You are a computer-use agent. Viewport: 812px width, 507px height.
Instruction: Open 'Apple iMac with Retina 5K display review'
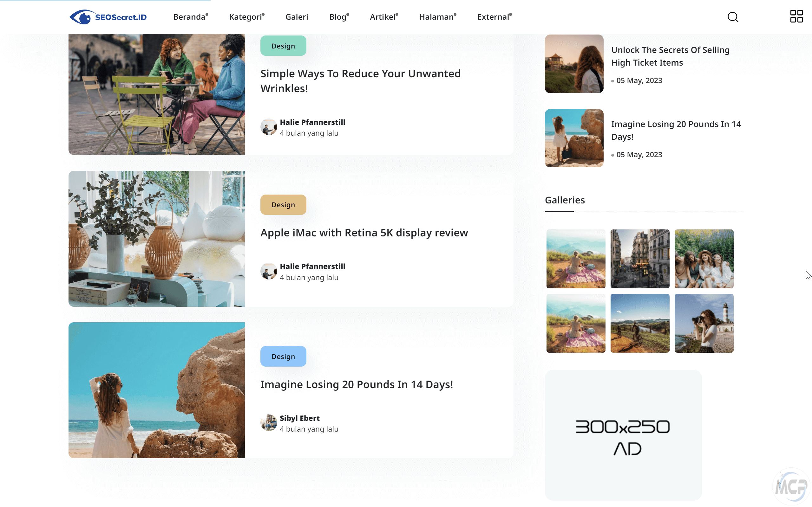click(364, 233)
